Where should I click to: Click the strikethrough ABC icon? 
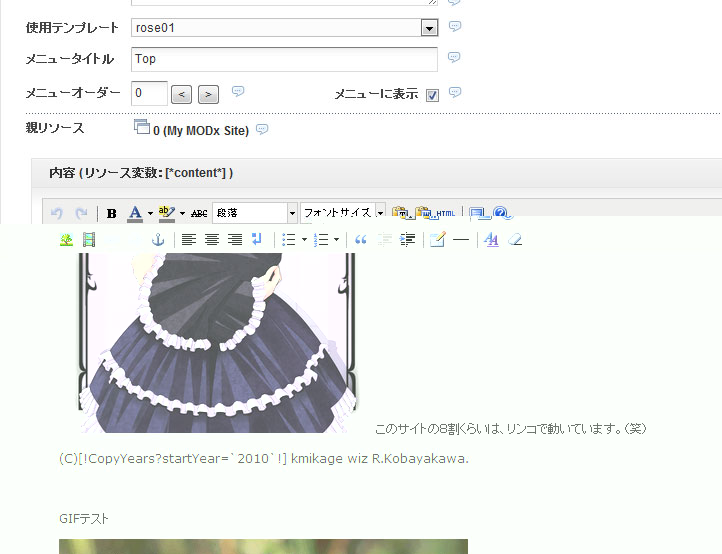coord(199,213)
